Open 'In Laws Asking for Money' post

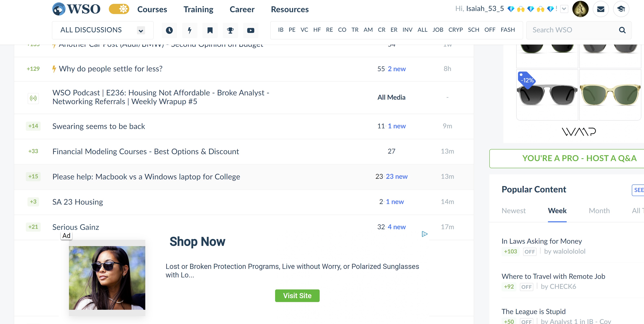(x=541, y=241)
